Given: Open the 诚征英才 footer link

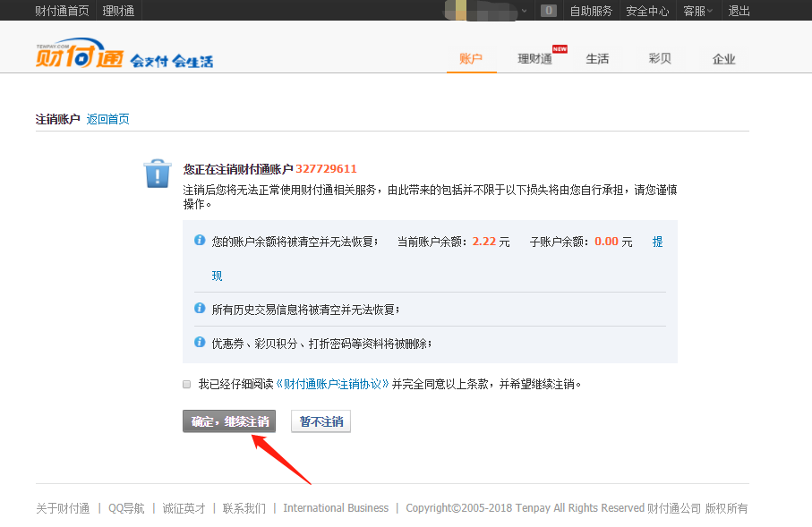Looking at the screenshot, I should point(184,508).
